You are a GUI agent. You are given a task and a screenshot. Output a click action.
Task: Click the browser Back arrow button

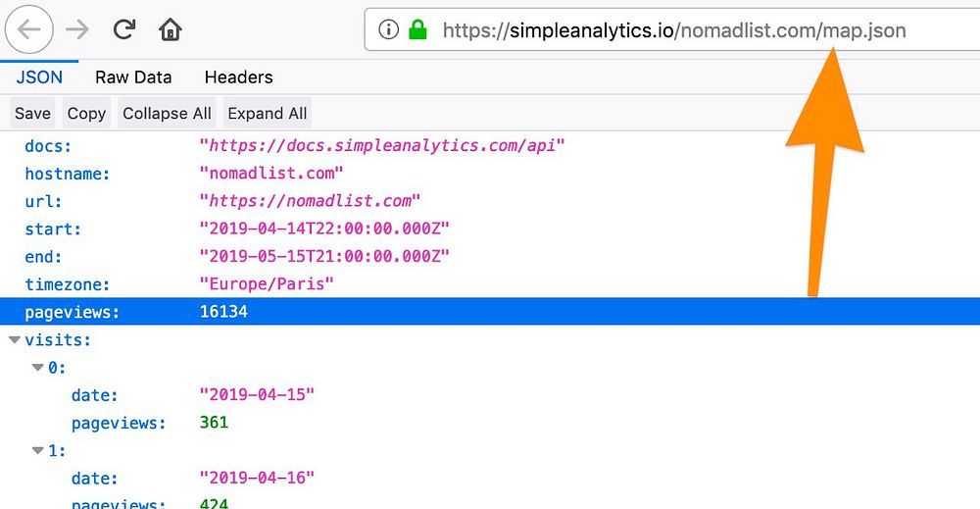point(30,29)
